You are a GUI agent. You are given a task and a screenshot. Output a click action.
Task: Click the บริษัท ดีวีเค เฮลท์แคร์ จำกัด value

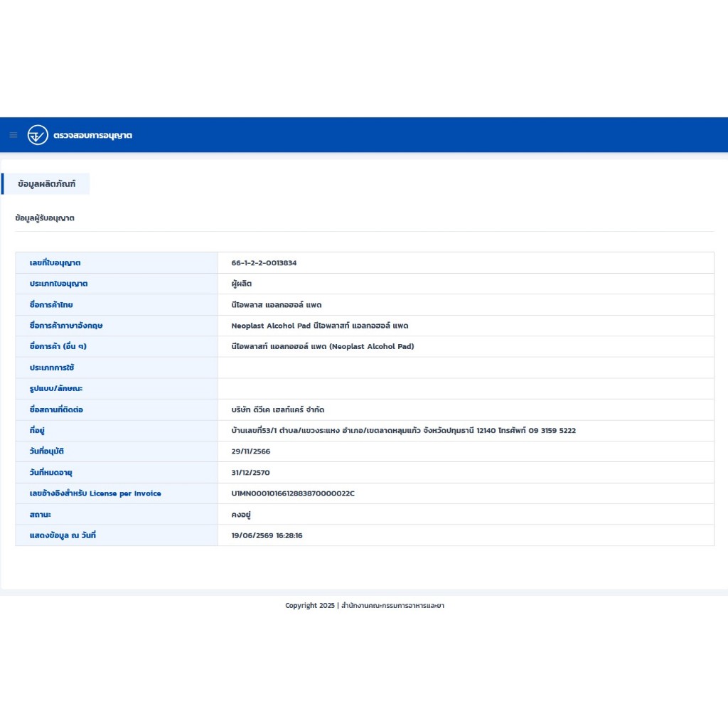pyautogui.click(x=278, y=410)
